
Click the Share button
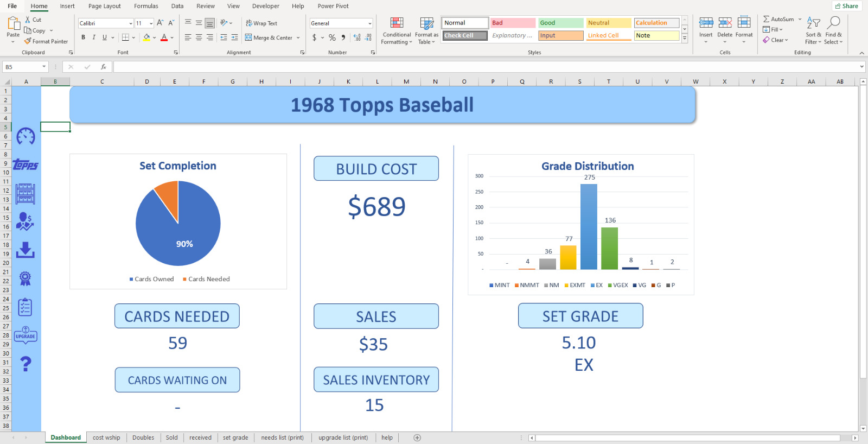[x=847, y=6]
